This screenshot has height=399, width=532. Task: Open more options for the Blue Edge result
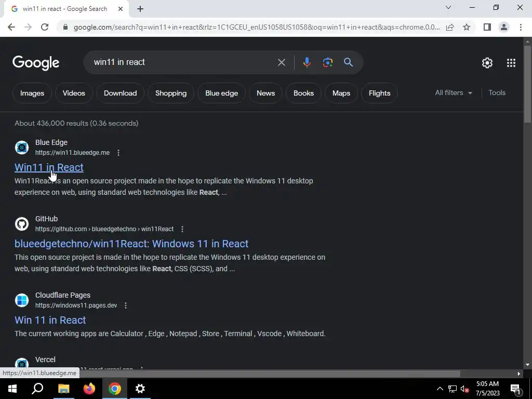(x=118, y=153)
